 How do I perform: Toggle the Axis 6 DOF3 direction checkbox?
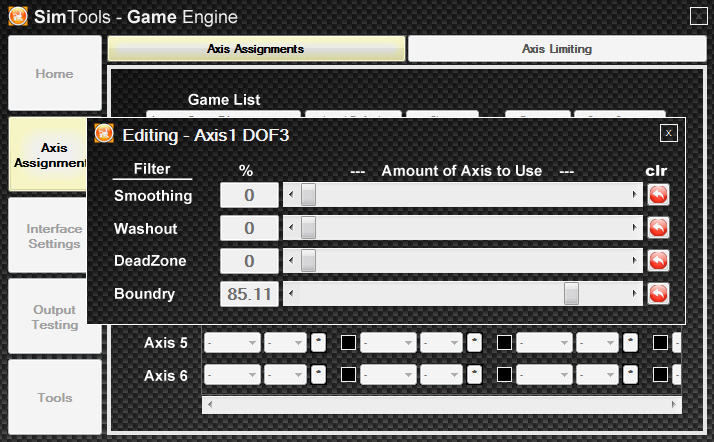click(504, 375)
